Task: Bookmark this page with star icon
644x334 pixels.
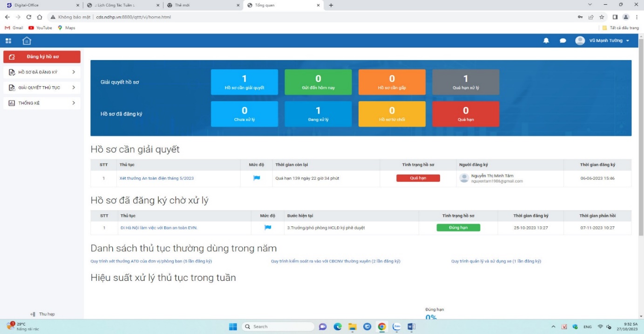Action: [x=602, y=17]
